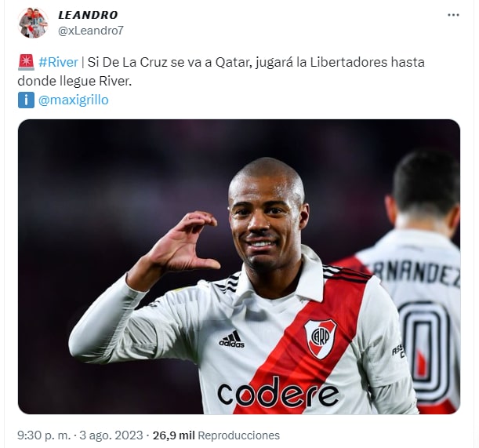Open the @maxigrillo mention

point(74,100)
